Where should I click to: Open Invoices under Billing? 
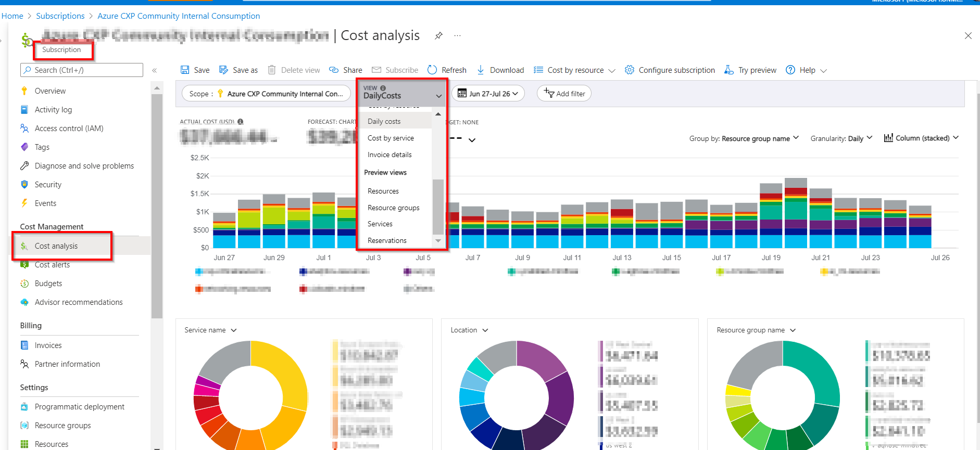[x=48, y=345]
